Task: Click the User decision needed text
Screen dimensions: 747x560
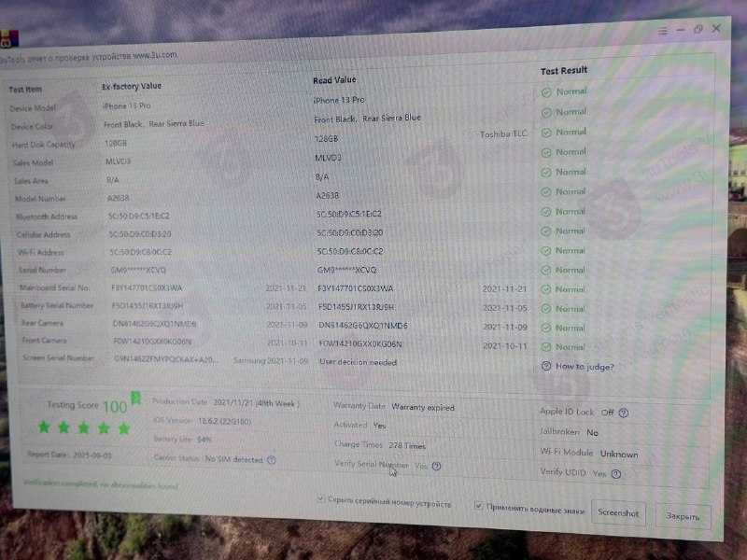Action: pyautogui.click(x=358, y=362)
